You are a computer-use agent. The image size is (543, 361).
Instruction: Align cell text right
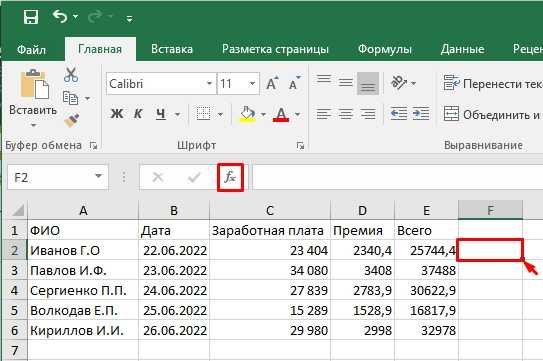368,114
